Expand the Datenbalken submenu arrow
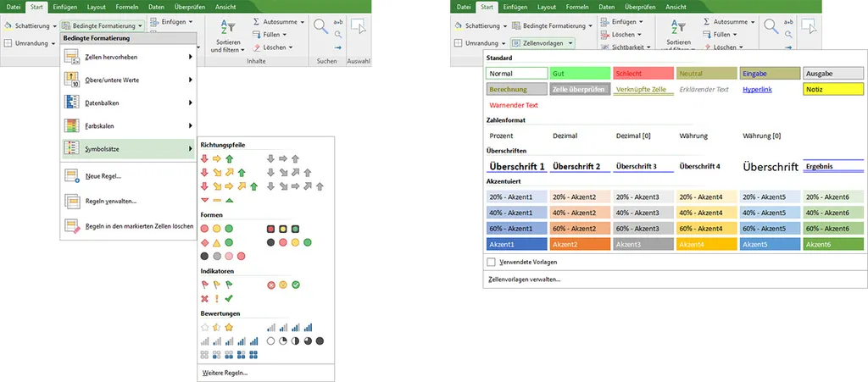Viewport: 868px width, 382px height. 191,102
